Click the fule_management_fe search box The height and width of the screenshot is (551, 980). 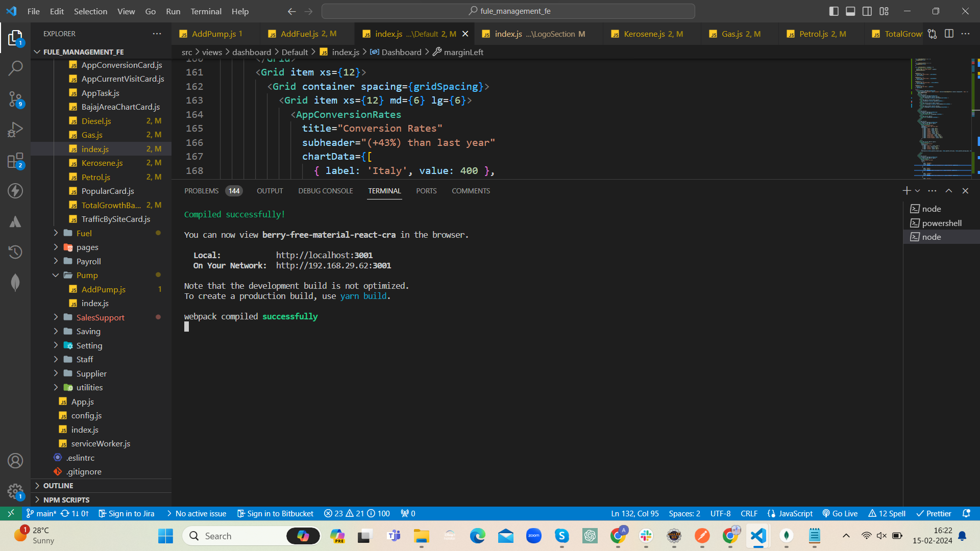[x=508, y=11]
